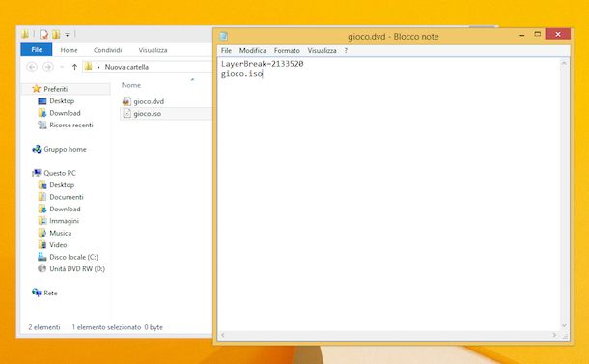Open the Condividi ribbon tab
The width and height of the screenshot is (589, 364).
coord(107,50)
